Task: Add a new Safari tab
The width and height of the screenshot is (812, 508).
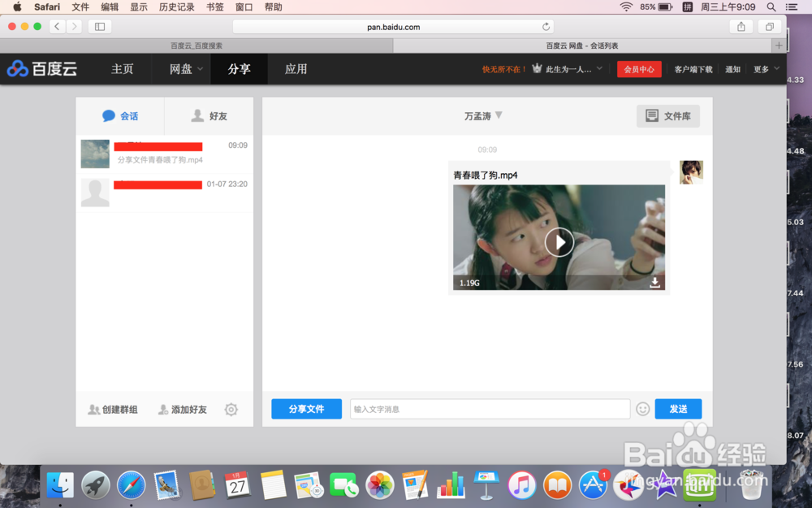Action: [779, 46]
